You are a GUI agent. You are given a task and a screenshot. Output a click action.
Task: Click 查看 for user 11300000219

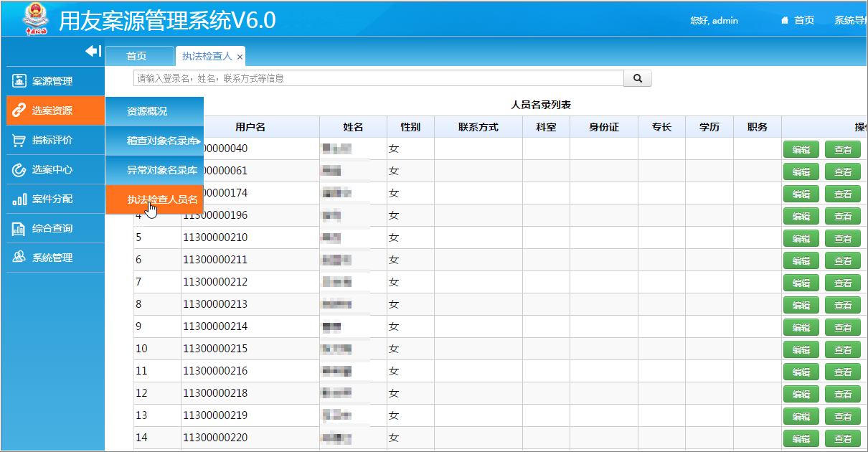pyautogui.click(x=843, y=416)
